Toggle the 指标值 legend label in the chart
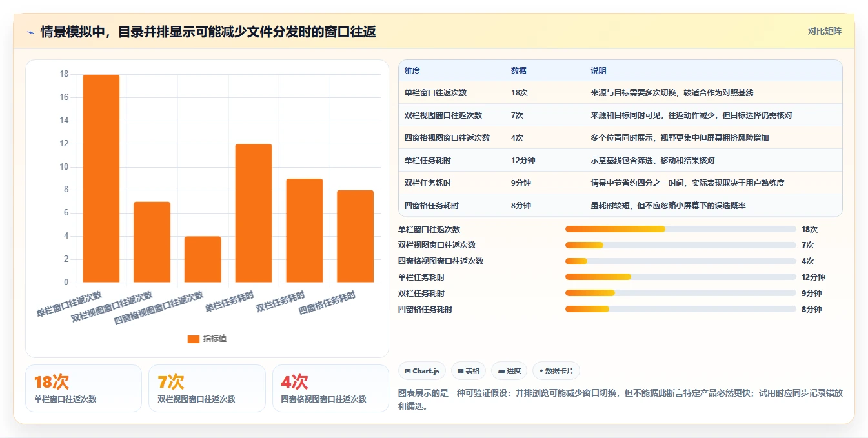 point(215,339)
